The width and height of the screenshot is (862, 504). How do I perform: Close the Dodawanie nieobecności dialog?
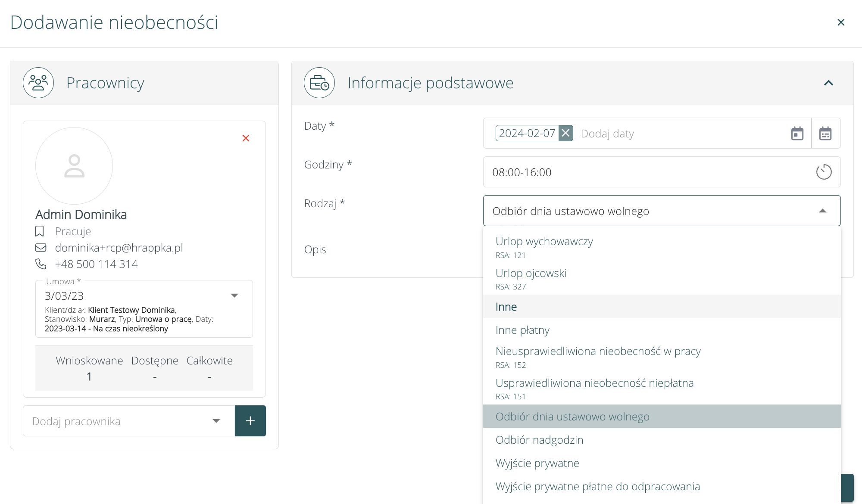pyautogui.click(x=840, y=22)
